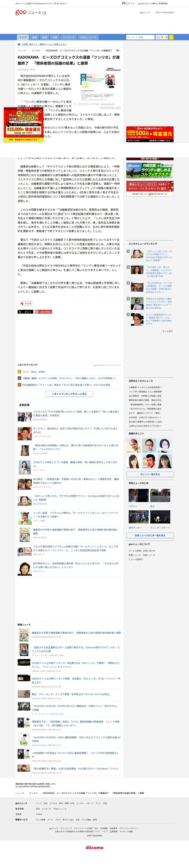This screenshot has height=868, width=189.
Task: Click the yellow search submit button
Action: pos(171,37)
